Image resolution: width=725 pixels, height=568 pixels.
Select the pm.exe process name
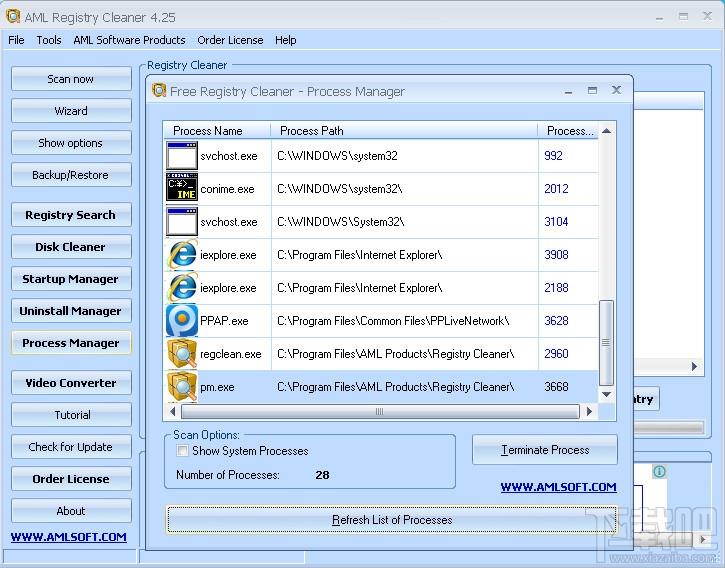(x=217, y=387)
